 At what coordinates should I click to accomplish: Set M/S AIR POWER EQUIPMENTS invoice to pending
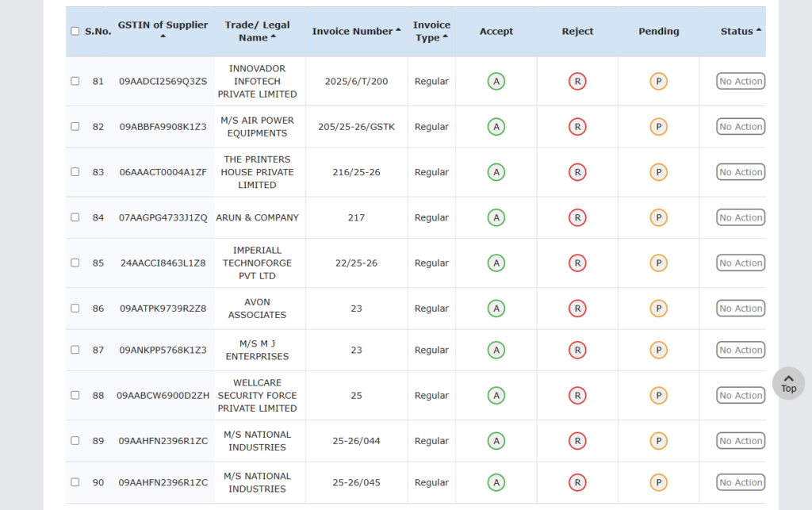659,127
